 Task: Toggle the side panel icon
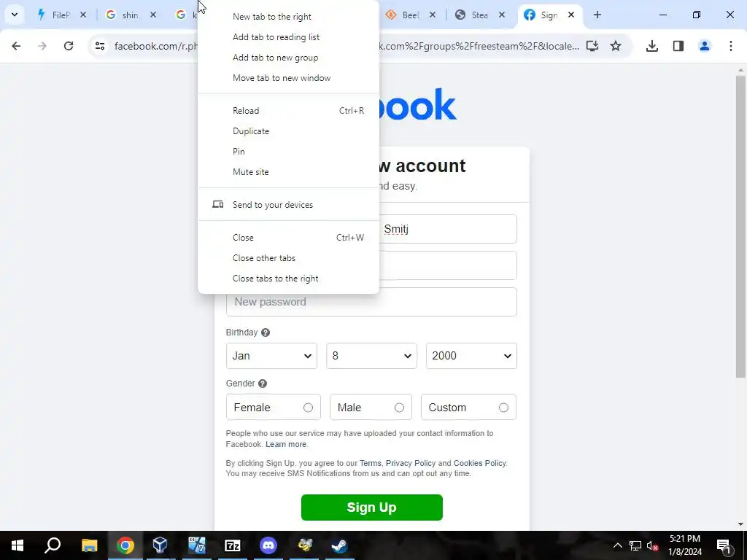click(x=678, y=46)
